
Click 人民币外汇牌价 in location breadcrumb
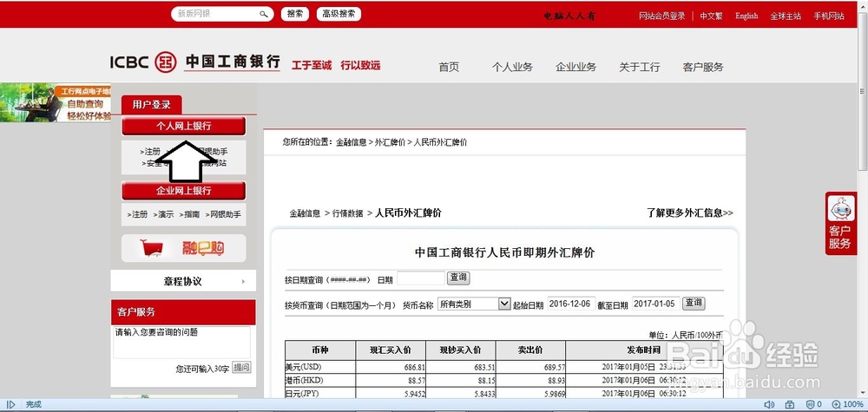click(x=441, y=142)
